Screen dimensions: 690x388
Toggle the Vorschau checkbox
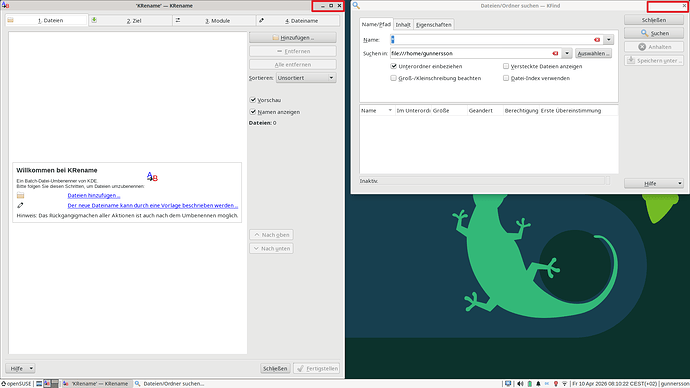point(253,100)
